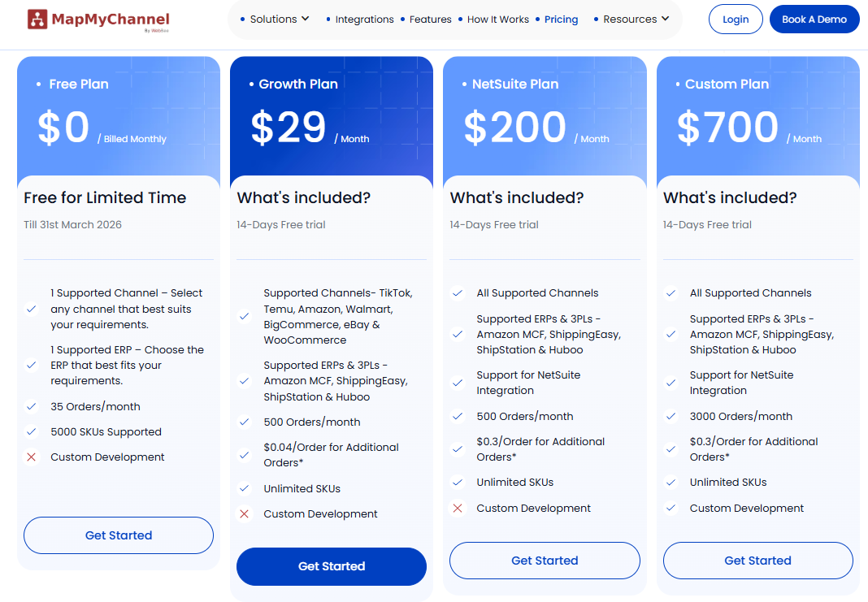This screenshot has width=868, height=602.
Task: Click the Custom Plan's Custom Development checkmark
Action: 671,509
